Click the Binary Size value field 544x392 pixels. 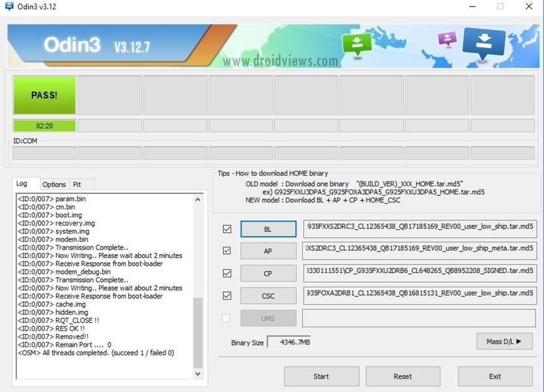point(289,342)
